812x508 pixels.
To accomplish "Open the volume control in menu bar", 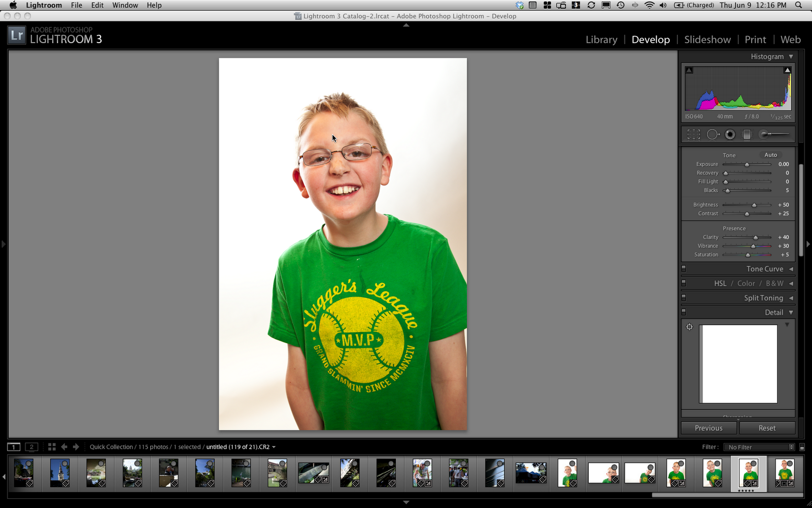I will coord(663,5).
